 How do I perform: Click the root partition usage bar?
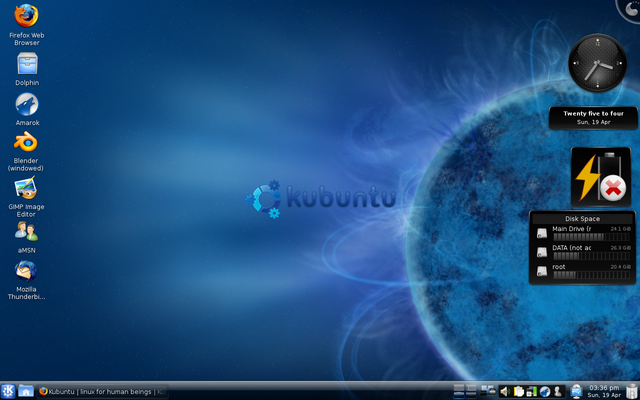(591, 275)
